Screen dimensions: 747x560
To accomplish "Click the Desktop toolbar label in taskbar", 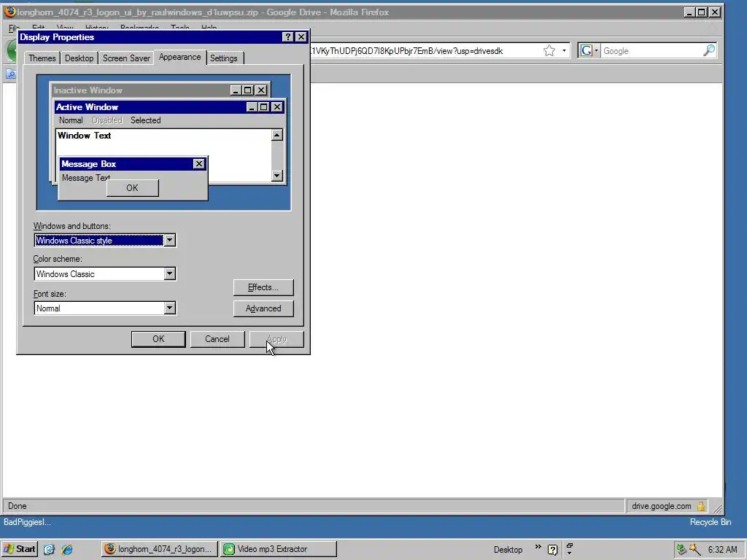I will pos(508,550).
